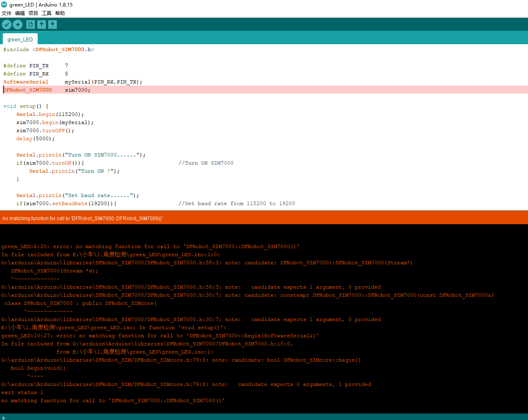Open the 编辑 menu
528x420 pixels.
(20, 13)
